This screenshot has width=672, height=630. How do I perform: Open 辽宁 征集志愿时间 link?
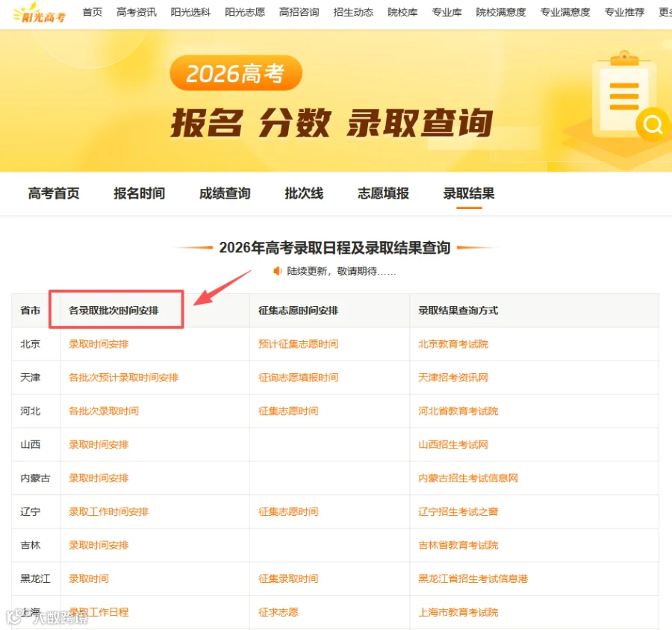tap(288, 511)
